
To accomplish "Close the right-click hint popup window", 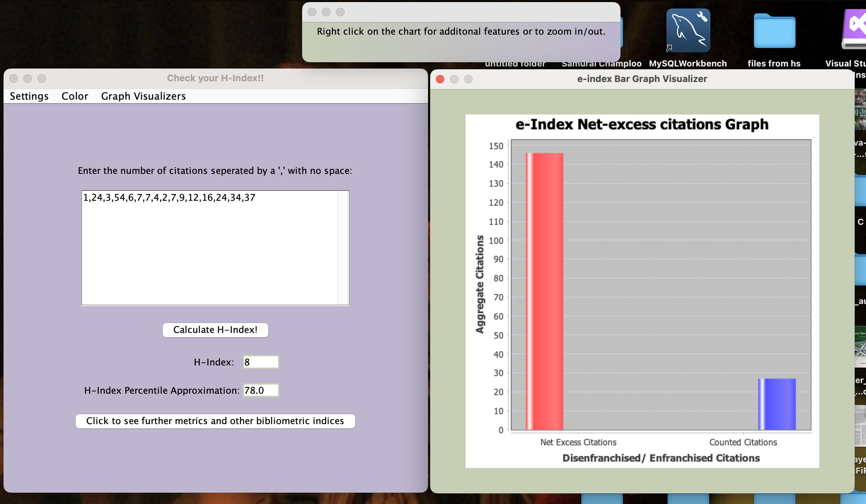I will [x=312, y=12].
